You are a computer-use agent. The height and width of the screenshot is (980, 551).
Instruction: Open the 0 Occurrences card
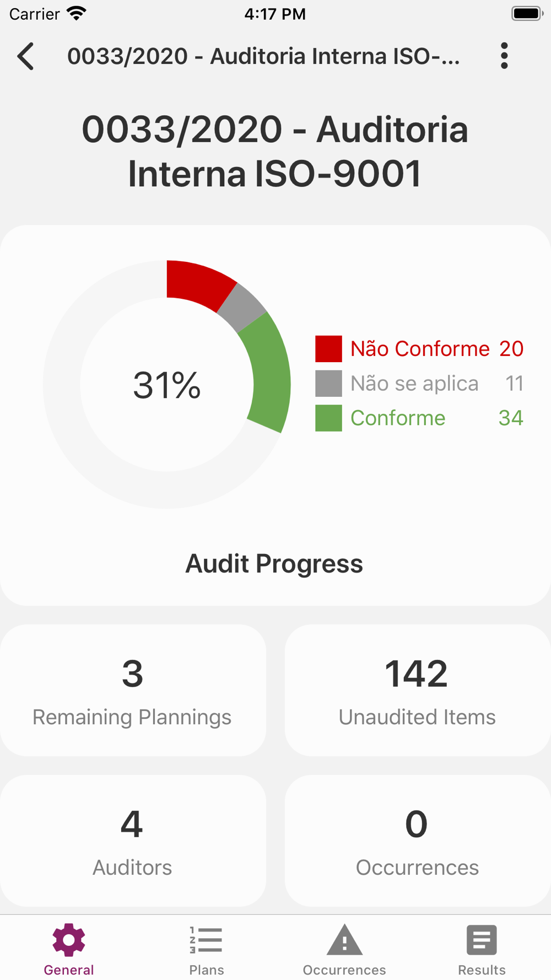tap(418, 841)
